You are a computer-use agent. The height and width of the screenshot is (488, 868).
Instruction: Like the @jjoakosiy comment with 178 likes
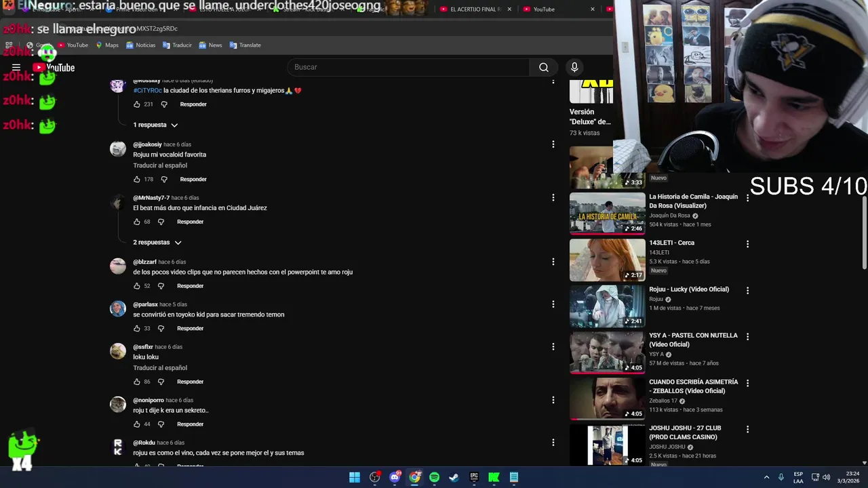[x=137, y=180]
